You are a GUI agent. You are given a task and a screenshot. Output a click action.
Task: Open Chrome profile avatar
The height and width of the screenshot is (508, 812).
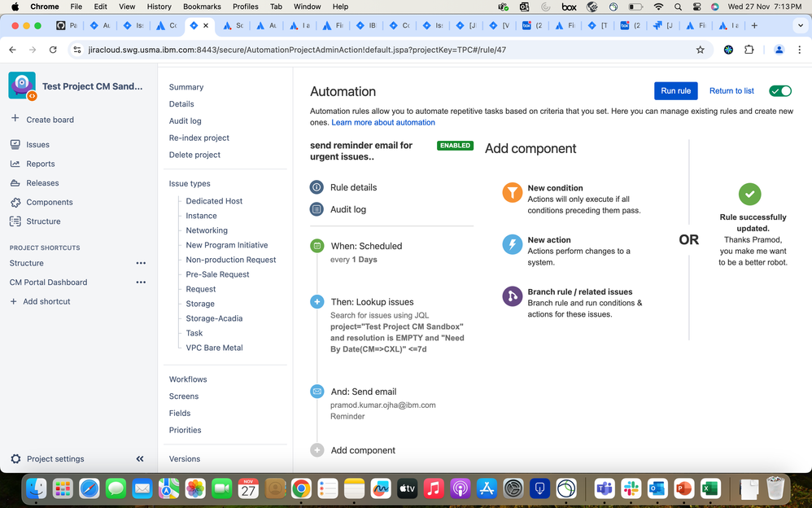coord(779,50)
